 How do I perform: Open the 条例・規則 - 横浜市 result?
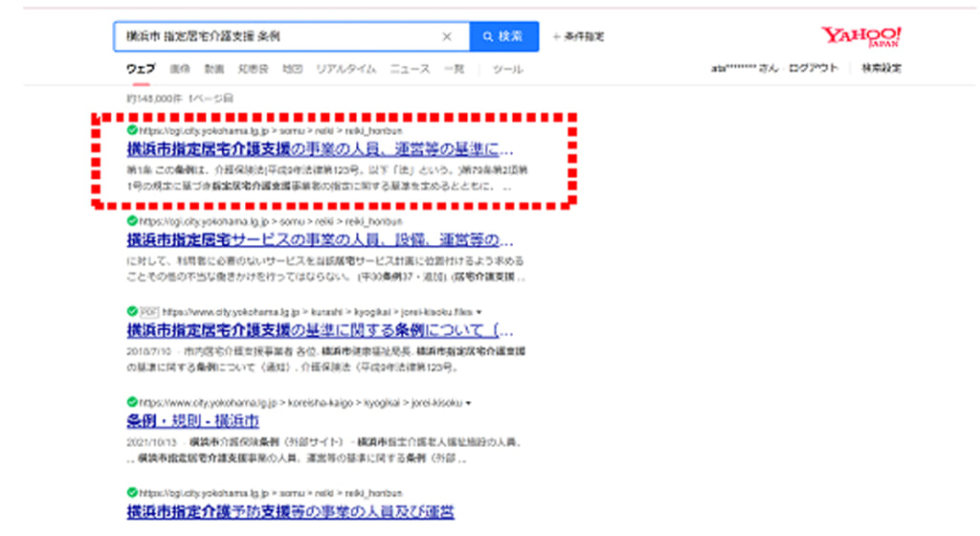click(x=192, y=421)
